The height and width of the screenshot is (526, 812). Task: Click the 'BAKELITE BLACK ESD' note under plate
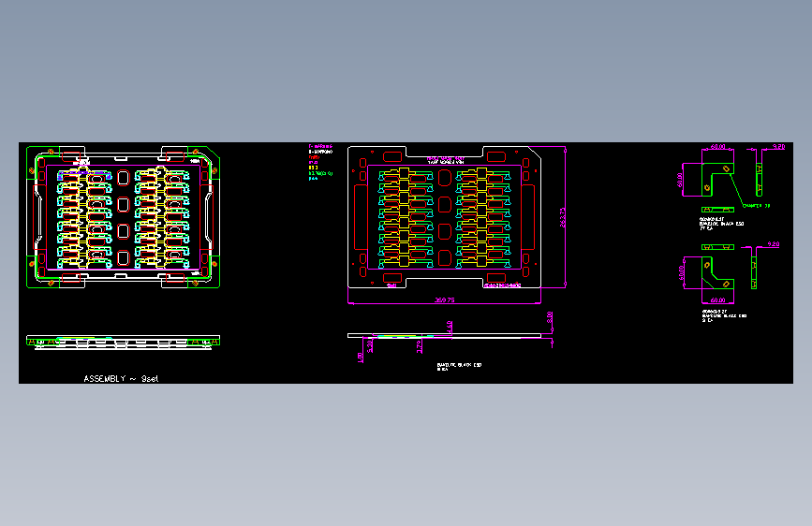[459, 367]
